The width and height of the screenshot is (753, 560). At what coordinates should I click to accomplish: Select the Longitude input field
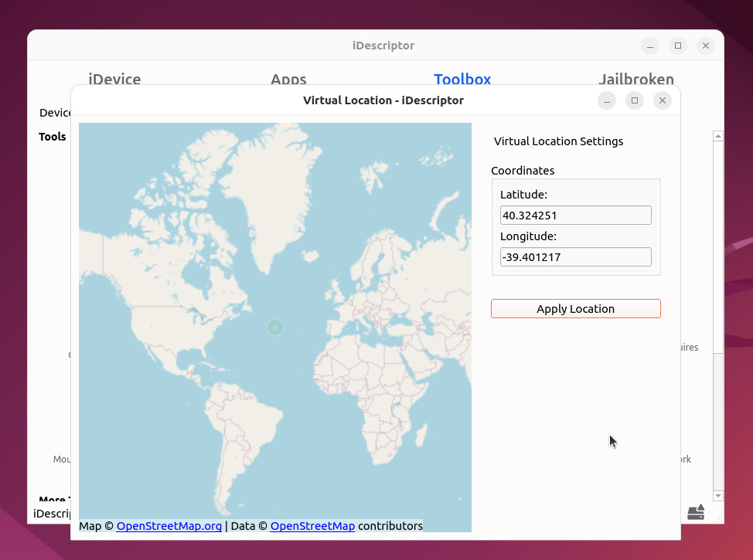pyautogui.click(x=575, y=256)
